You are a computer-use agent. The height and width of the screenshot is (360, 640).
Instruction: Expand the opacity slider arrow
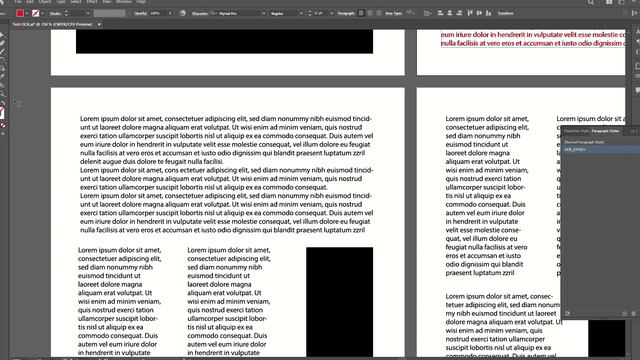[x=170, y=13]
